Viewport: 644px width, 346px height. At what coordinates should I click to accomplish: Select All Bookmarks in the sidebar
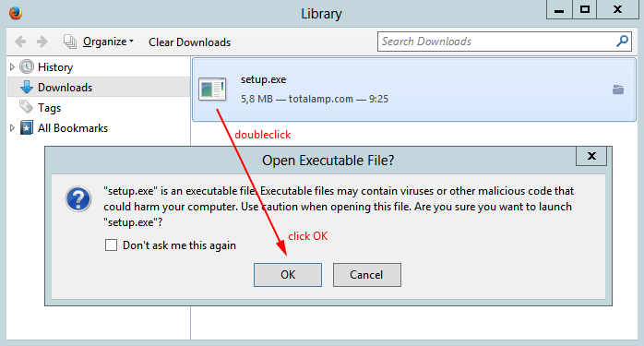pos(72,128)
